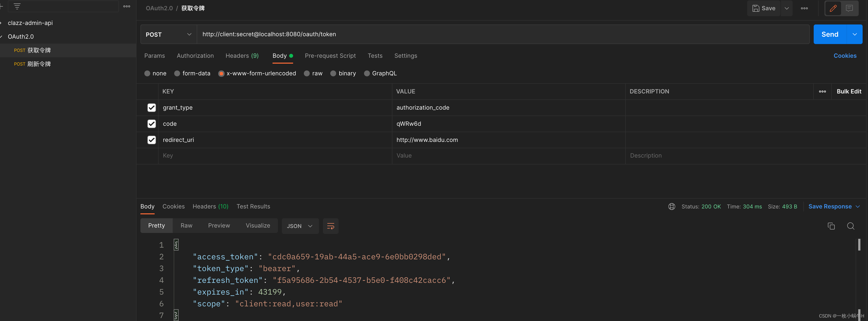
Task: Open the sidebar more options menu
Action: 127,6
